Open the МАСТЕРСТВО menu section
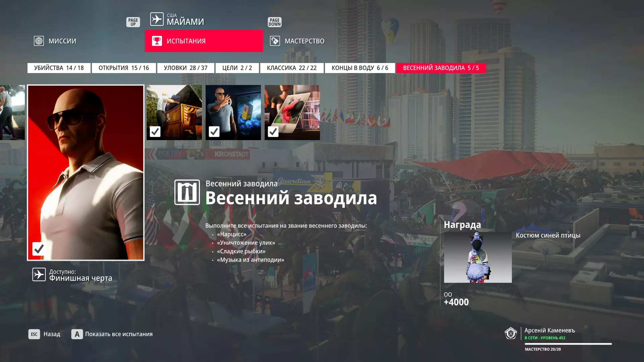The width and height of the screenshot is (644, 362). coord(304,41)
